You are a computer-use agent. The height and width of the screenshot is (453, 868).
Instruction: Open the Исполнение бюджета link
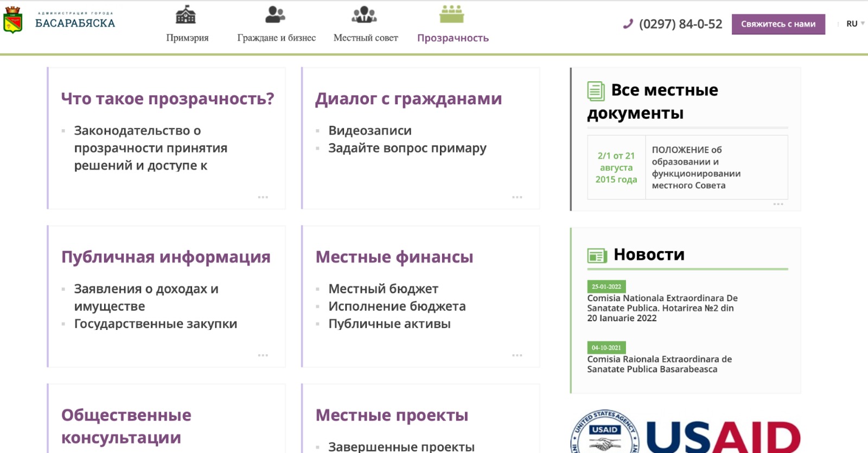coord(397,307)
